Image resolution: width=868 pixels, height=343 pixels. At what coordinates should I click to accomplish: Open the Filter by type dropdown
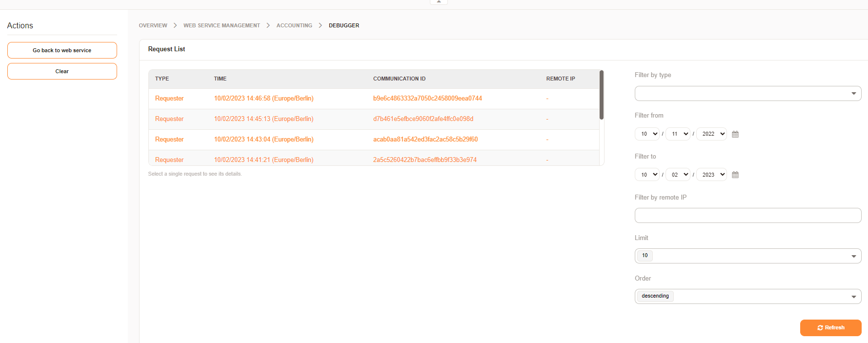747,93
